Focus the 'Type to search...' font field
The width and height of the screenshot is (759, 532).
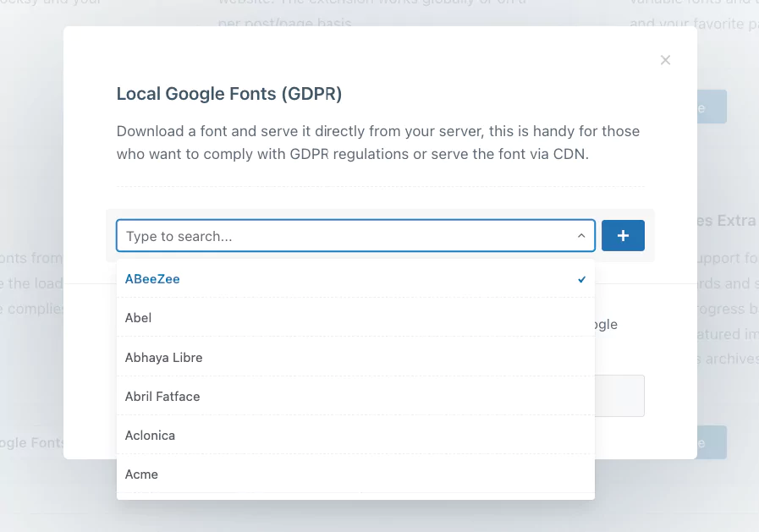click(x=355, y=235)
